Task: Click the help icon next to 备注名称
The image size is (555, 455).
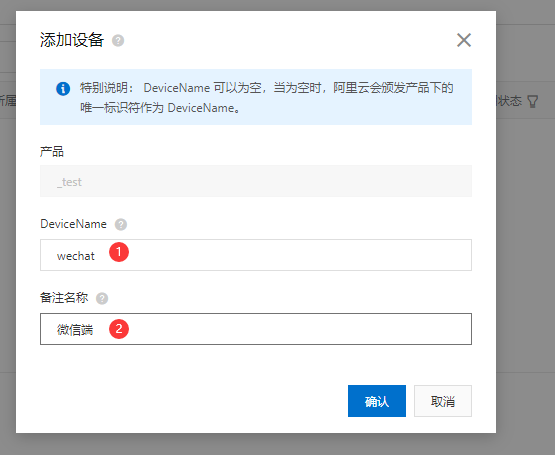Action: tap(102, 298)
